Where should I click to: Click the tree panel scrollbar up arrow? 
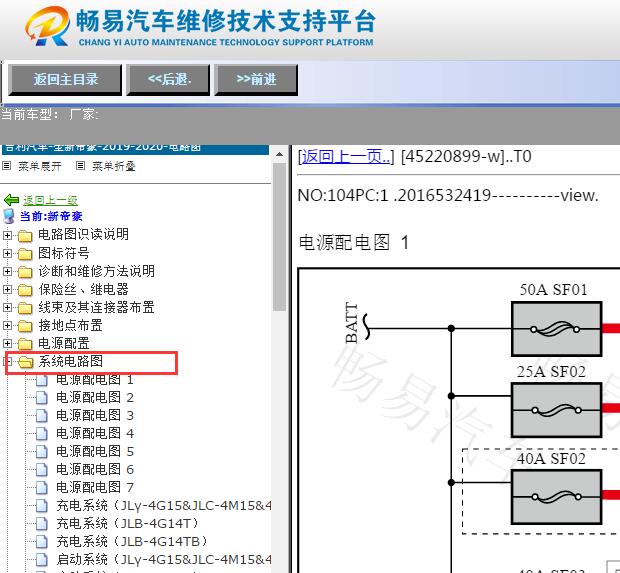280,154
